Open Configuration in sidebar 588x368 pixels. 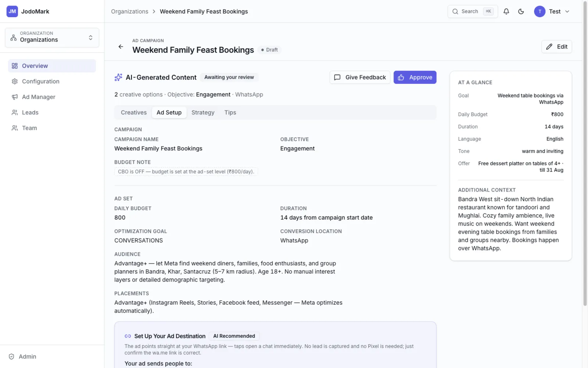click(x=52, y=81)
